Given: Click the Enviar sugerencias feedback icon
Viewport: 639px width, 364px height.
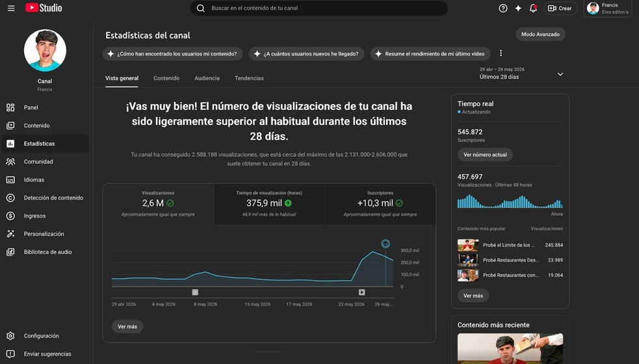Looking at the screenshot, I should tap(10, 354).
